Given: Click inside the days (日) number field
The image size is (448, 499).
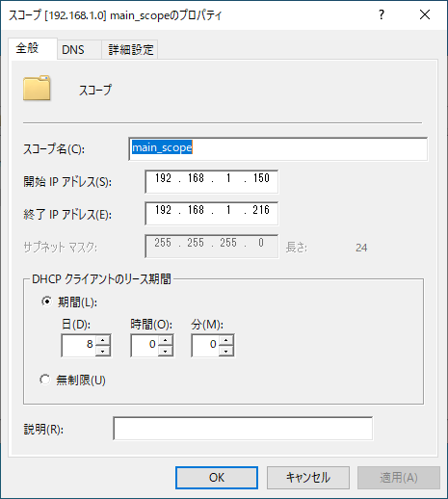Looking at the screenshot, I should [x=78, y=345].
